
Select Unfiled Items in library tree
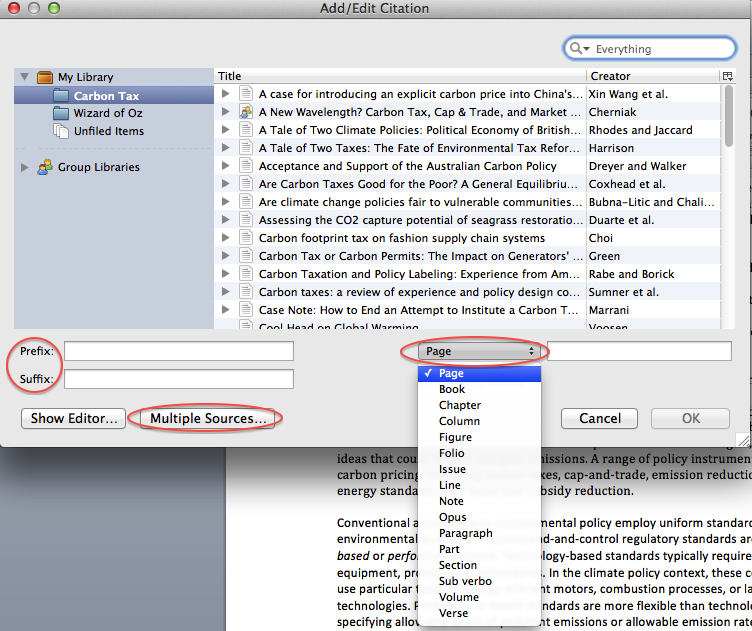pyautogui.click(x=114, y=131)
